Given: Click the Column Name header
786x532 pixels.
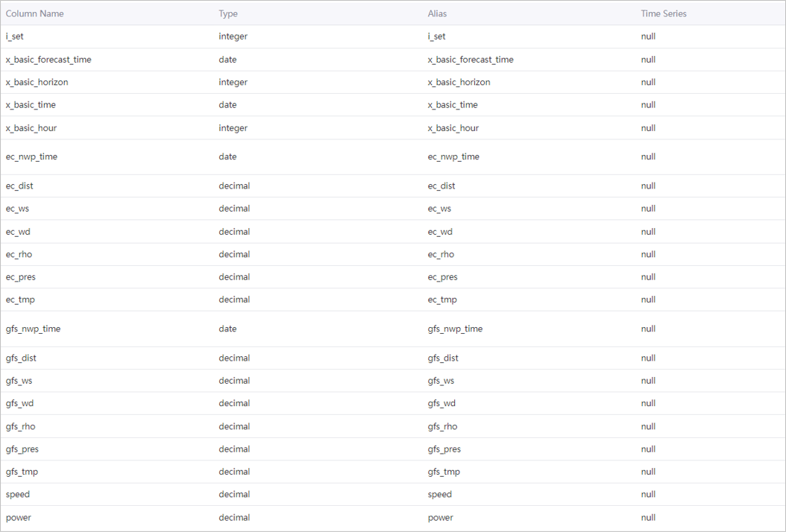Looking at the screenshot, I should tap(35, 13).
